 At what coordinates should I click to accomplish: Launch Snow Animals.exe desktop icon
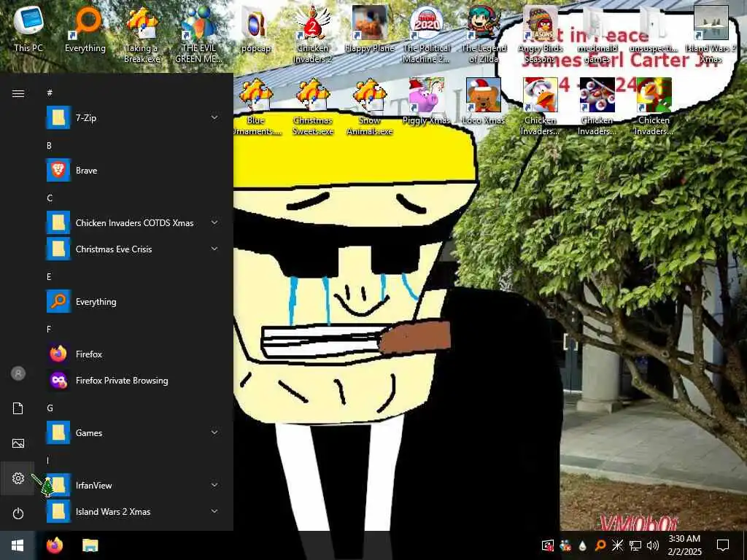(x=370, y=107)
